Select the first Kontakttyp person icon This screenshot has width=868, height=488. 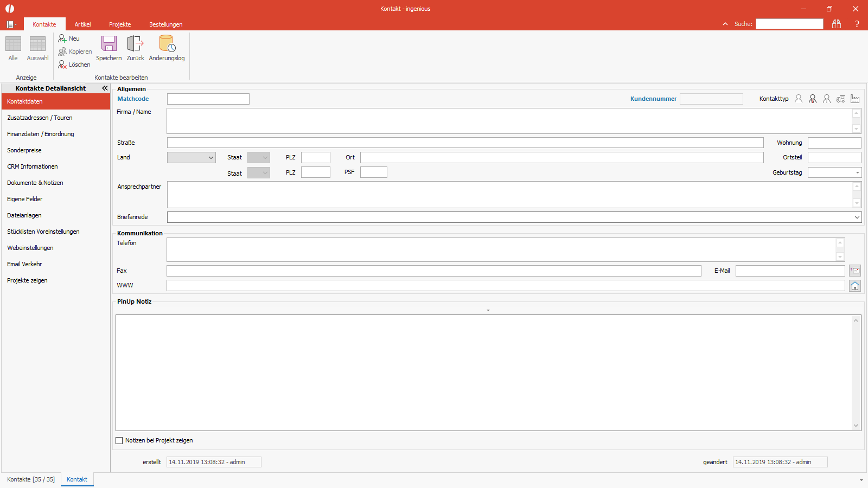pyautogui.click(x=799, y=99)
